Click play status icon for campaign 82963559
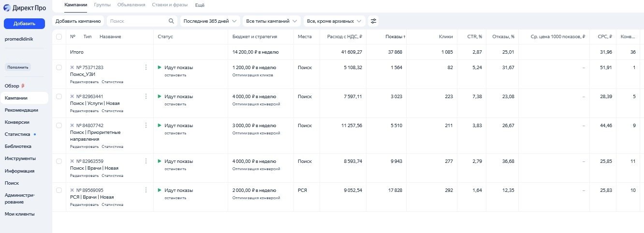Screen dimensions: 644x233 click(x=160, y=161)
